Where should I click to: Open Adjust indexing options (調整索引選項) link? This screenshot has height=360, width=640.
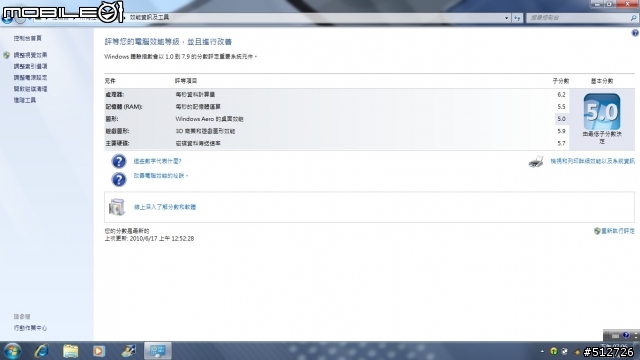click(x=31, y=66)
